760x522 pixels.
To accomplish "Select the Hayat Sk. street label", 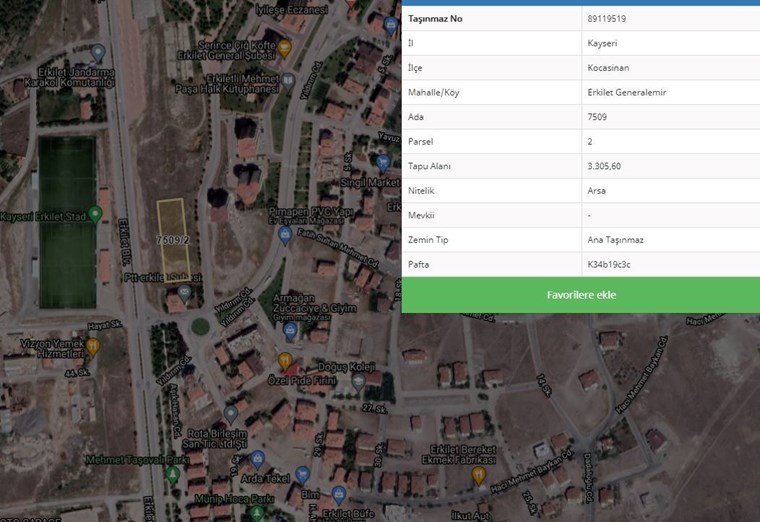I will click(105, 325).
